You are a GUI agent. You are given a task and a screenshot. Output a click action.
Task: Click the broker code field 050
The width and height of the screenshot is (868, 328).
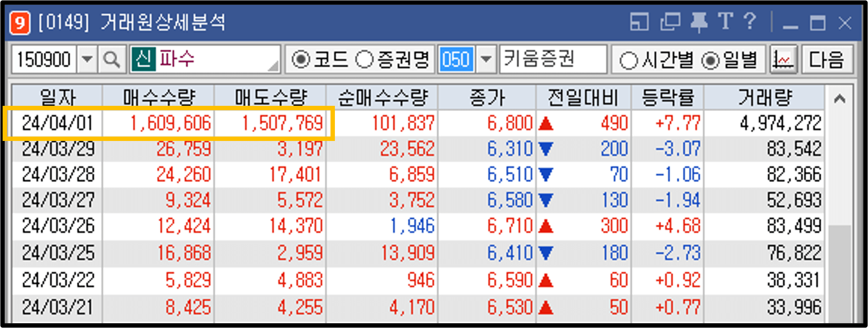pyautogui.click(x=457, y=59)
